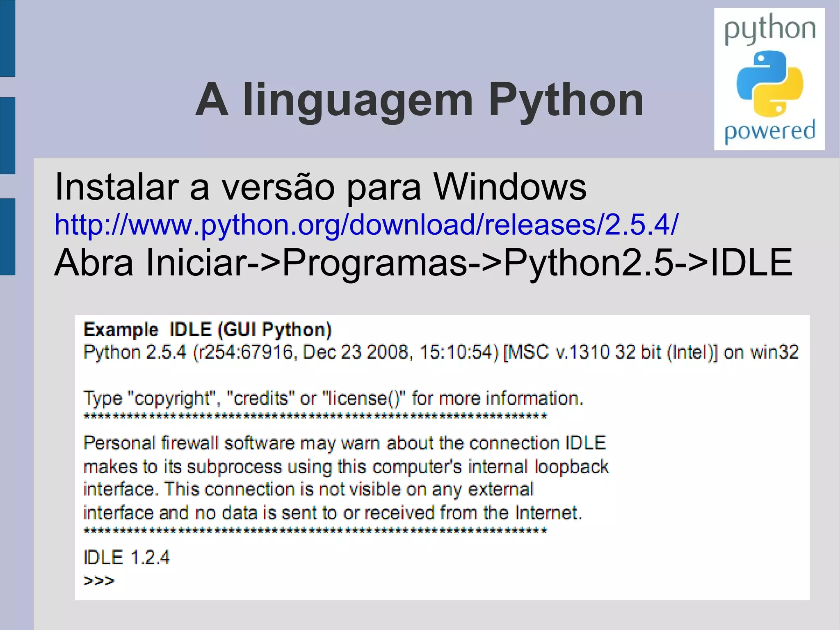
Task: Click the '>>>' Python prompt
Action: tap(99, 581)
